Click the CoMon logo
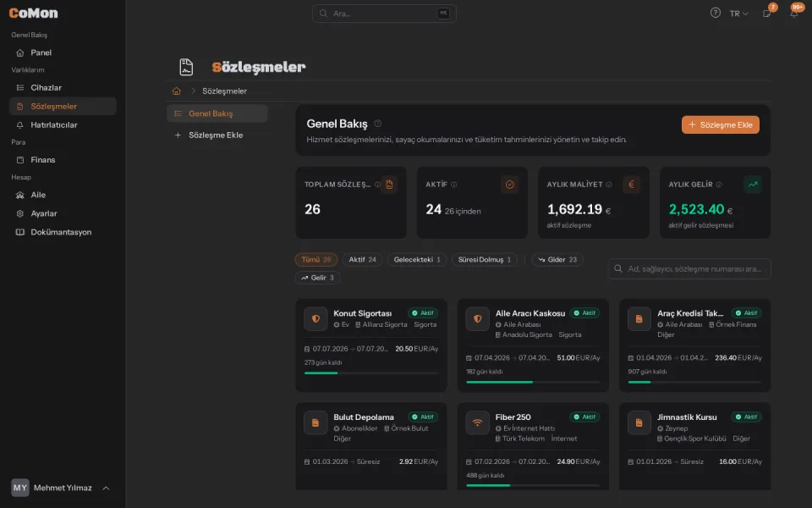The height and width of the screenshot is (508, 812). (x=33, y=13)
